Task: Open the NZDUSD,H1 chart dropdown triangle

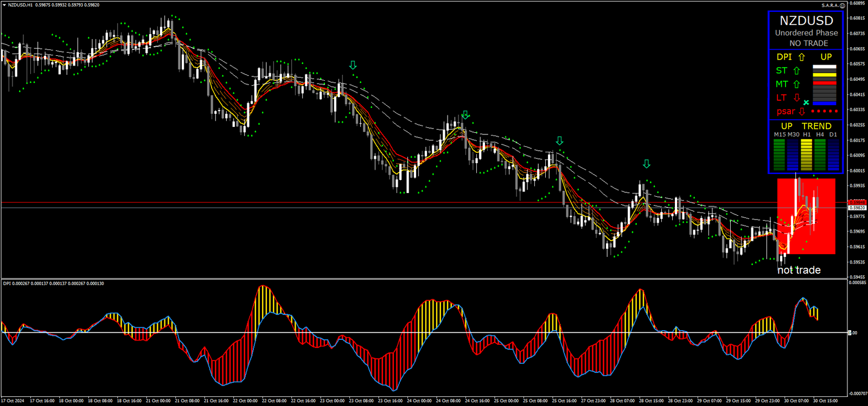Action: coord(4,5)
